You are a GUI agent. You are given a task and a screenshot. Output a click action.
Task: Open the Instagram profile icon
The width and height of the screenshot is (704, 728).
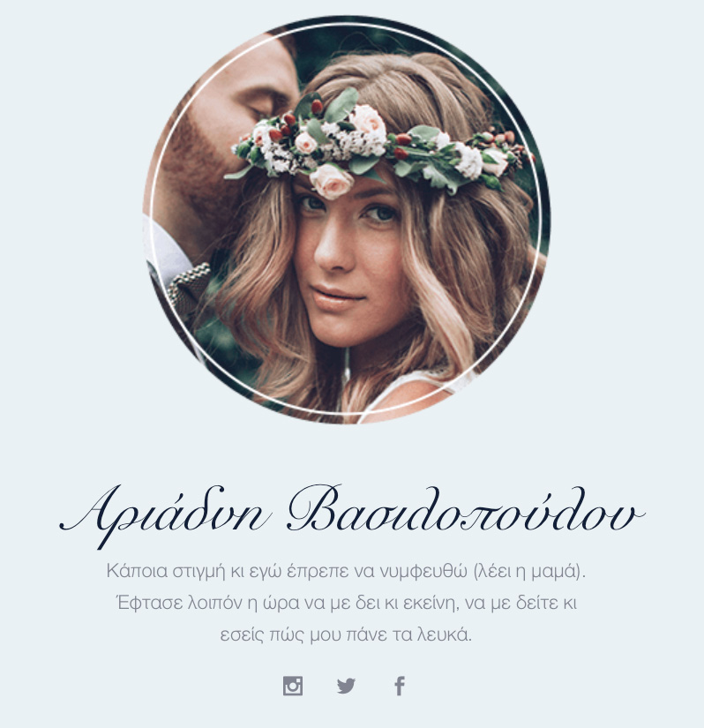click(293, 686)
